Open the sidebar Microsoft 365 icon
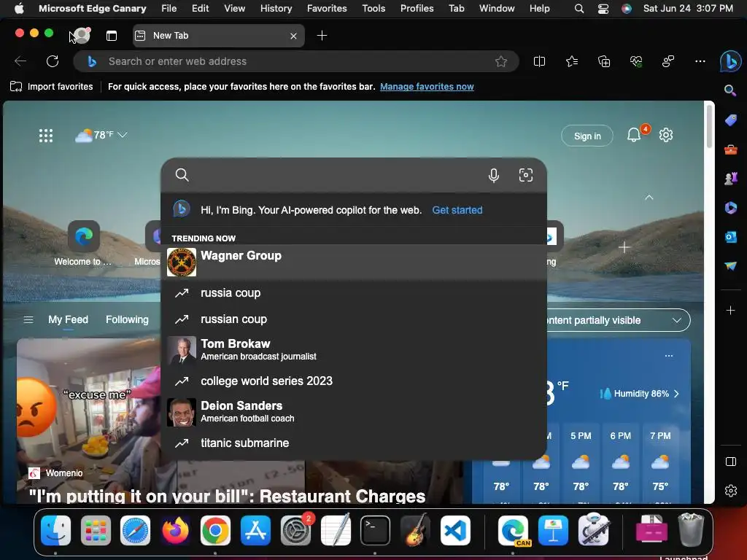Viewport: 747px width, 560px height. click(x=731, y=208)
